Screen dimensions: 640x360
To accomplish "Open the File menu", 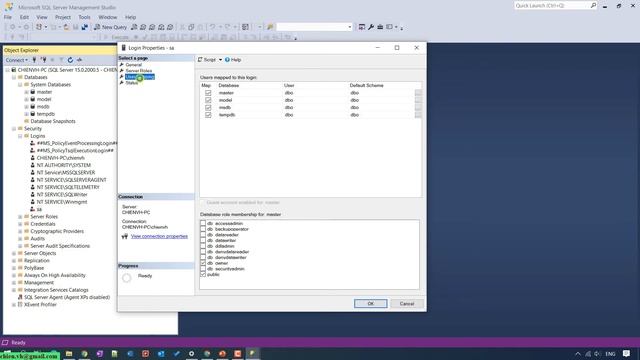I will [8, 17].
